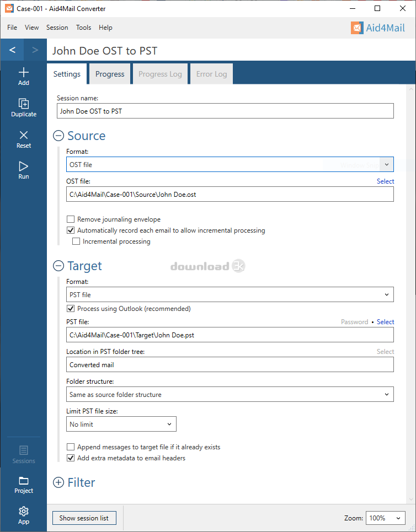
Task: Open the Help menu
Action: [x=105, y=28]
